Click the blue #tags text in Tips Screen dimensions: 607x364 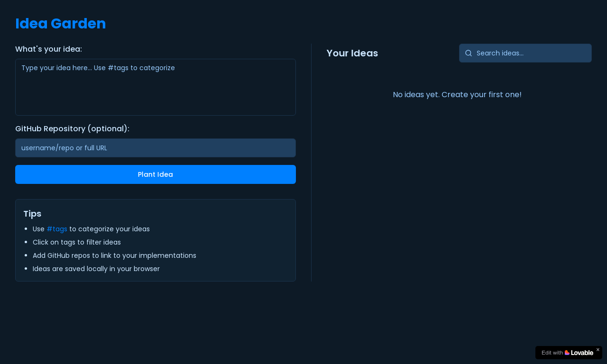click(x=57, y=229)
